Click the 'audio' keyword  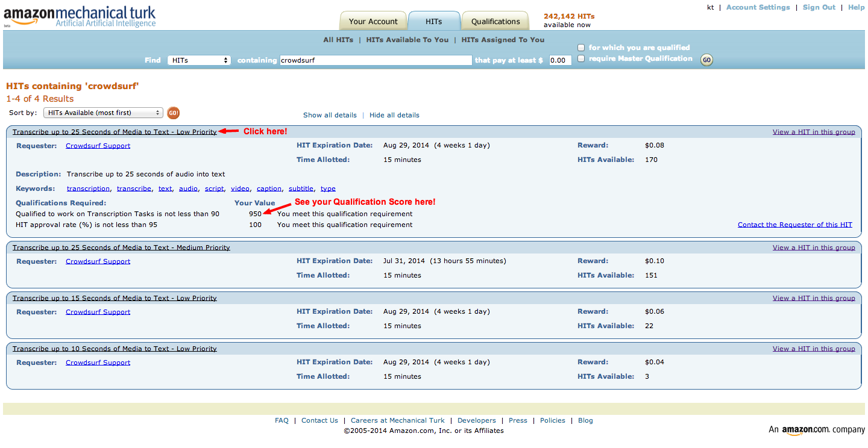pyautogui.click(x=188, y=188)
